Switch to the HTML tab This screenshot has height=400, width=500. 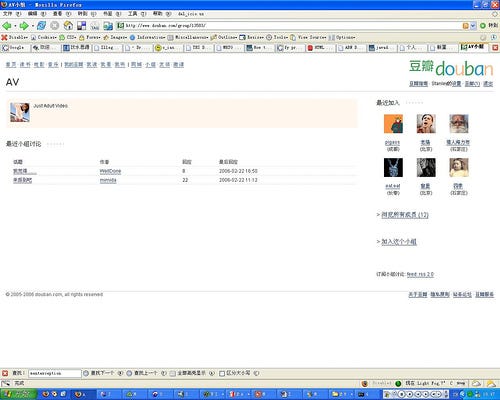[x=320, y=48]
